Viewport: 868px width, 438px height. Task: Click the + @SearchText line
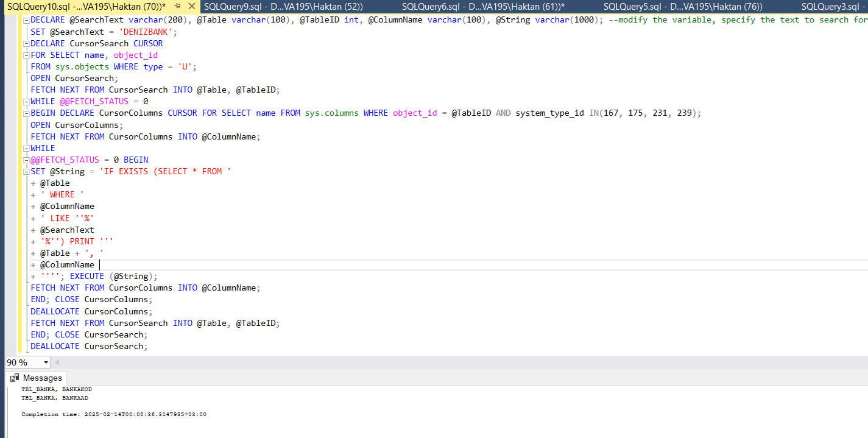pyautogui.click(x=63, y=230)
